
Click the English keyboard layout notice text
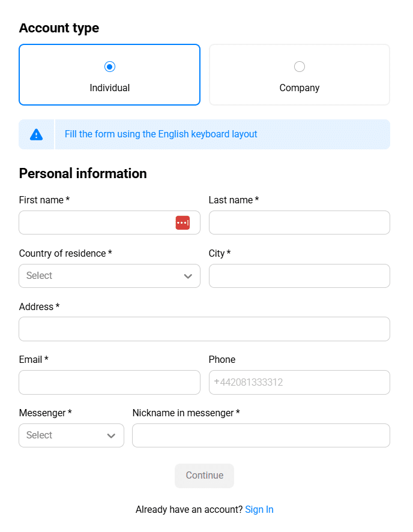click(161, 134)
